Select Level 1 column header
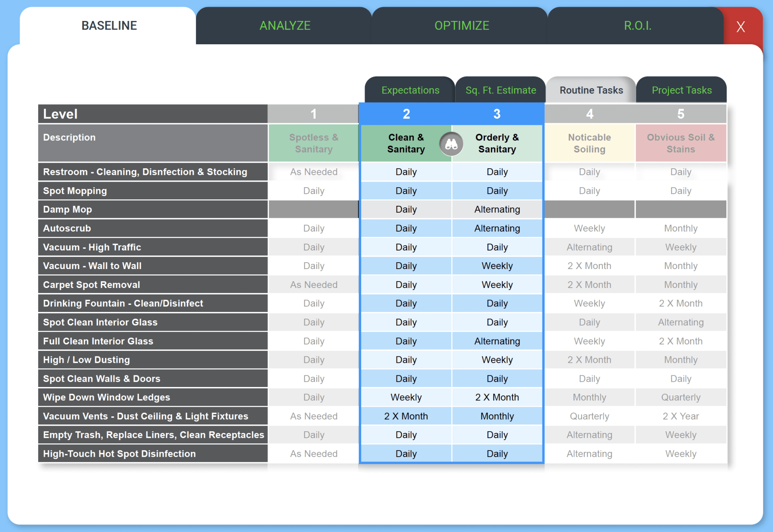The height and width of the screenshot is (532, 773). click(x=313, y=114)
